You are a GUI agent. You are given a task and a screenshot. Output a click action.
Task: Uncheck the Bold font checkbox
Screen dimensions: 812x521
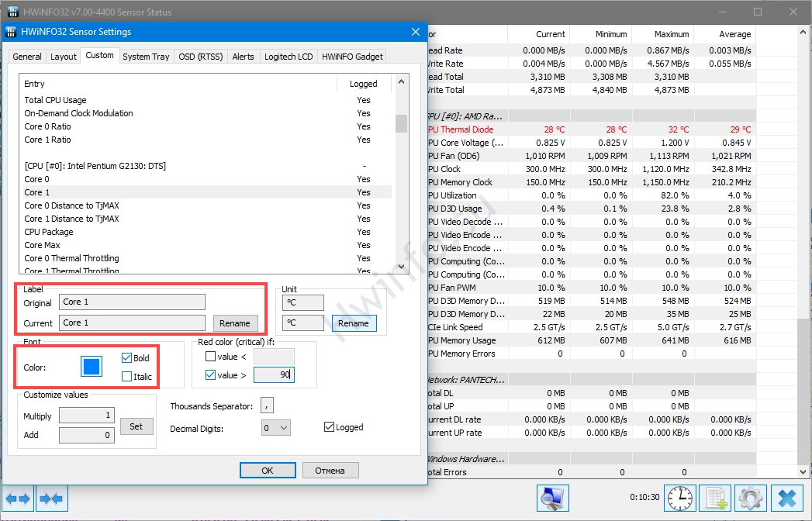126,359
